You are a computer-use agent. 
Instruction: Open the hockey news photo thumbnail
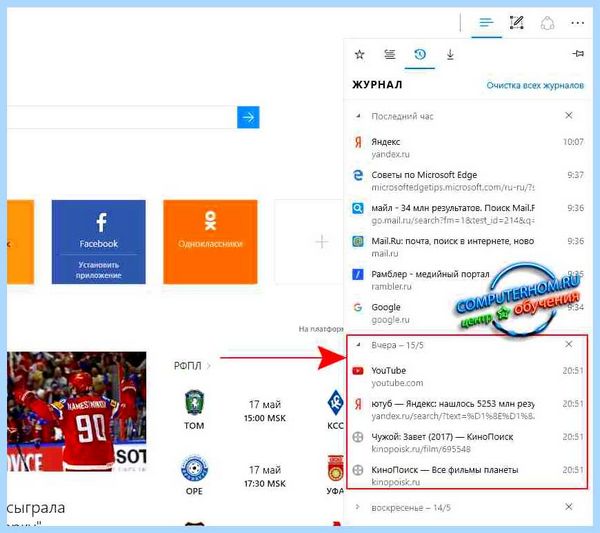tap(77, 411)
